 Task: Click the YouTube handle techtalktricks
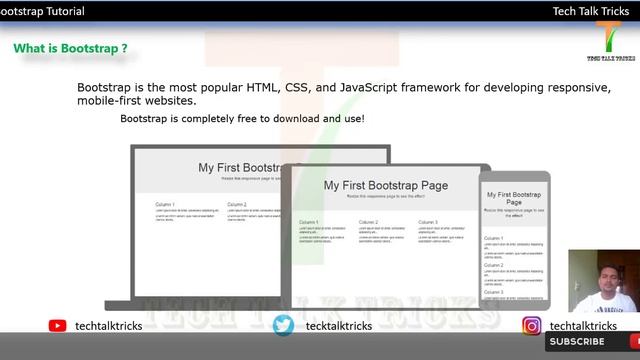coord(109,326)
